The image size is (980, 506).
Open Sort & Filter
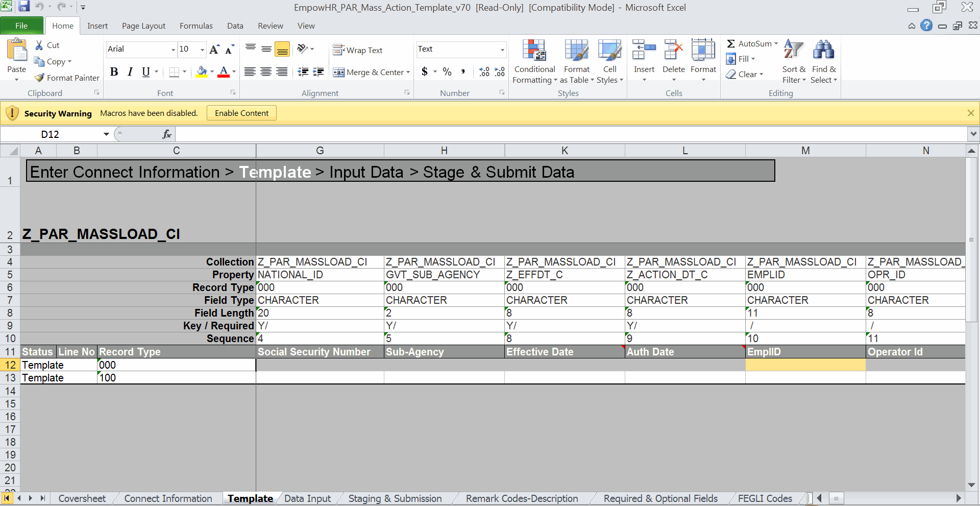pos(794,61)
